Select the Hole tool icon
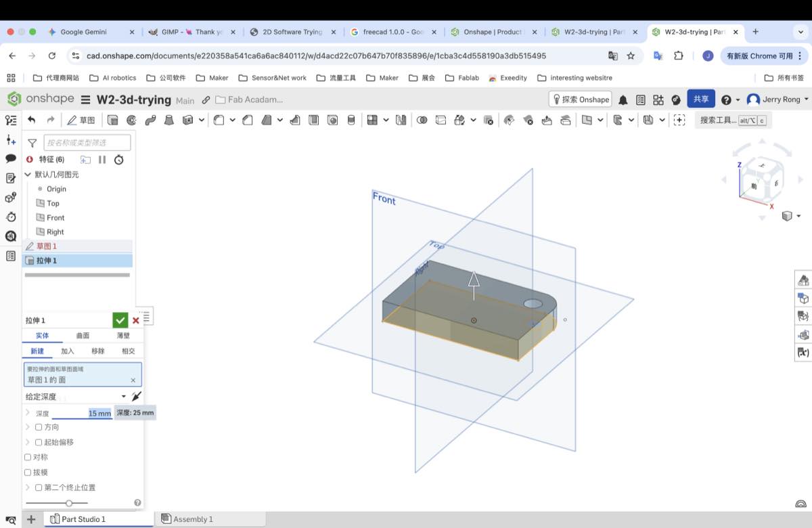This screenshot has width=812, height=528. [332, 120]
